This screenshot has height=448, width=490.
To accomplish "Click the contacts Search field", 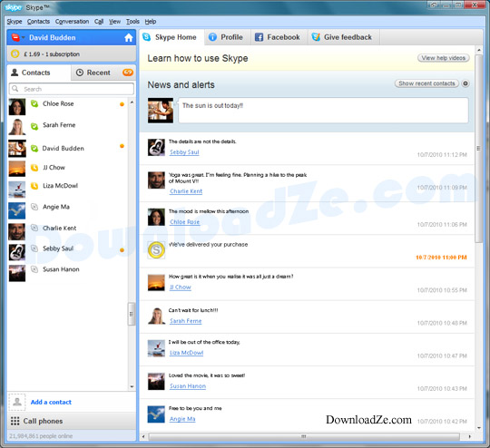I will (x=72, y=89).
